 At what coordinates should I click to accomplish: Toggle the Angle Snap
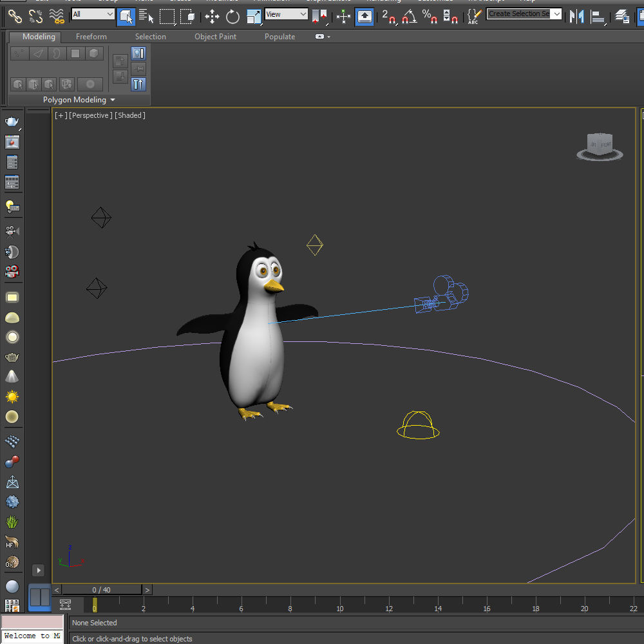pyautogui.click(x=409, y=17)
